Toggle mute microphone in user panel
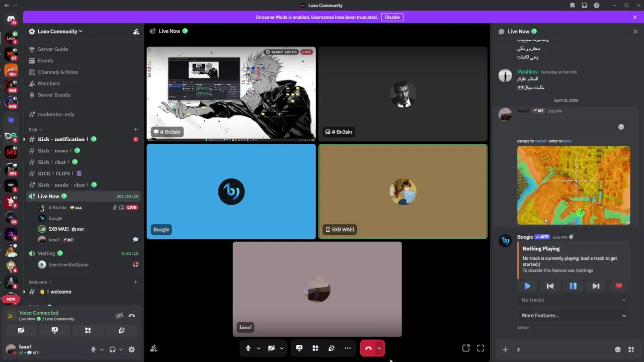Screen dimensions: 644x362 tap(93, 349)
